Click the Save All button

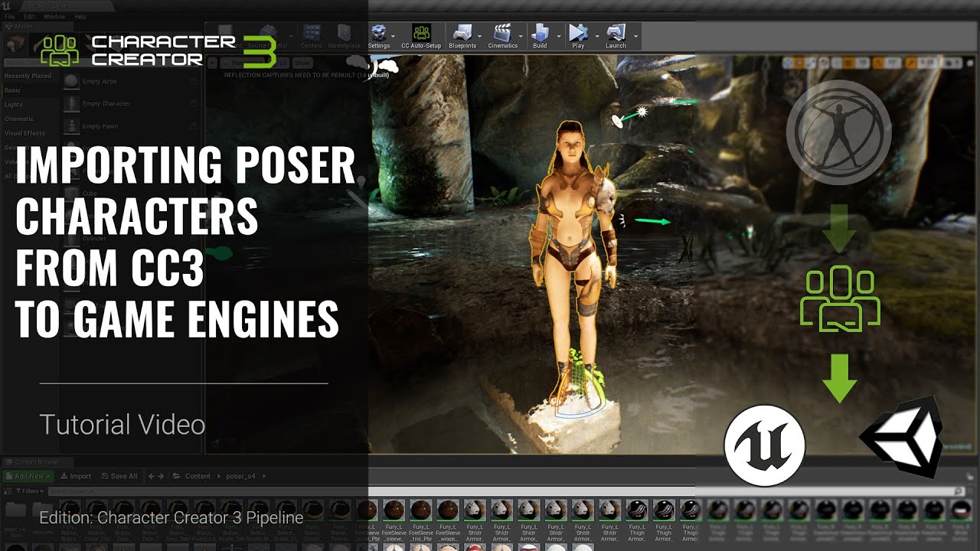click(118, 476)
